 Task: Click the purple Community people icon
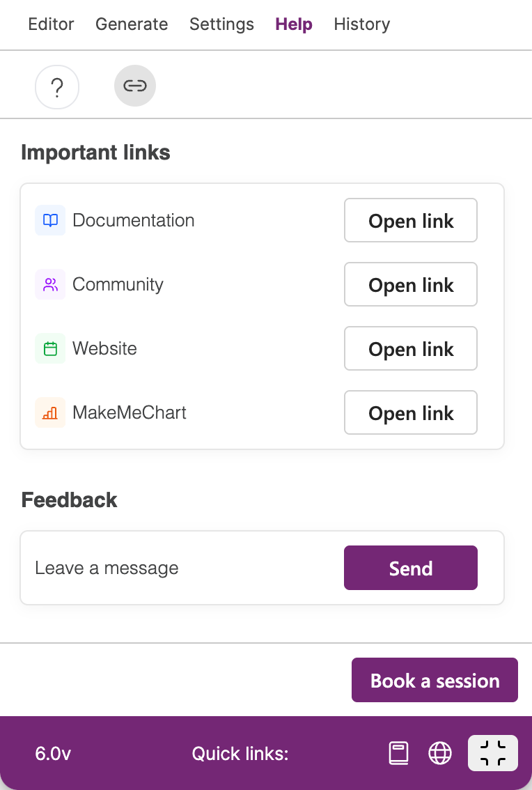pos(50,284)
